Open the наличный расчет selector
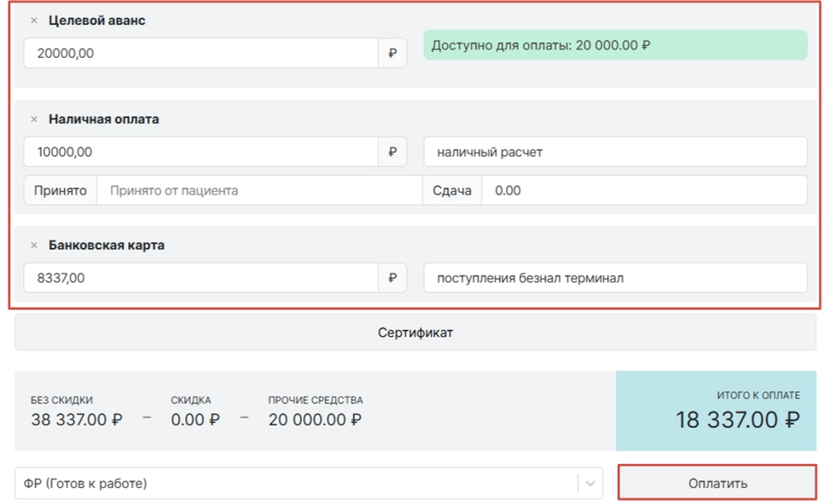The height and width of the screenshot is (504, 830). pyautogui.click(x=614, y=152)
